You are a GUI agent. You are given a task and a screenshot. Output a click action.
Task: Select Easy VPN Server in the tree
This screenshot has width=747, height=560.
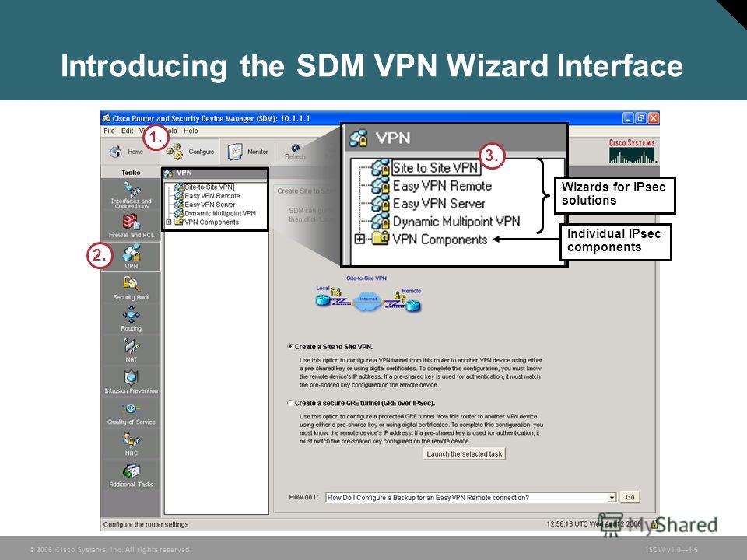tap(209, 205)
